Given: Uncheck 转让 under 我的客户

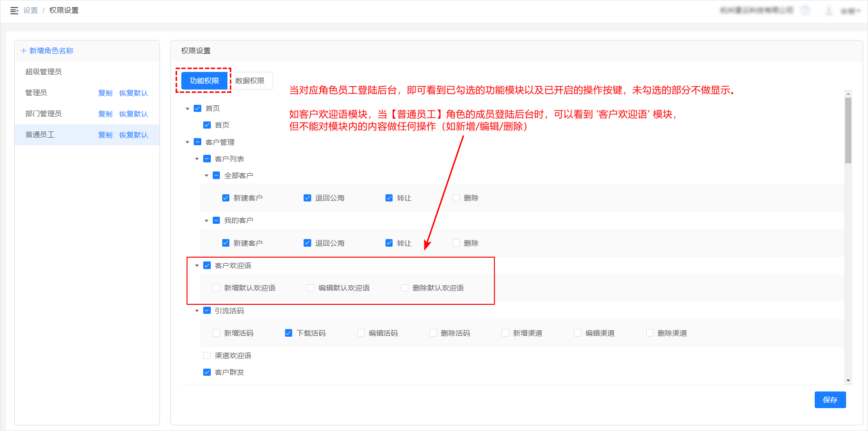Looking at the screenshot, I should coord(389,243).
